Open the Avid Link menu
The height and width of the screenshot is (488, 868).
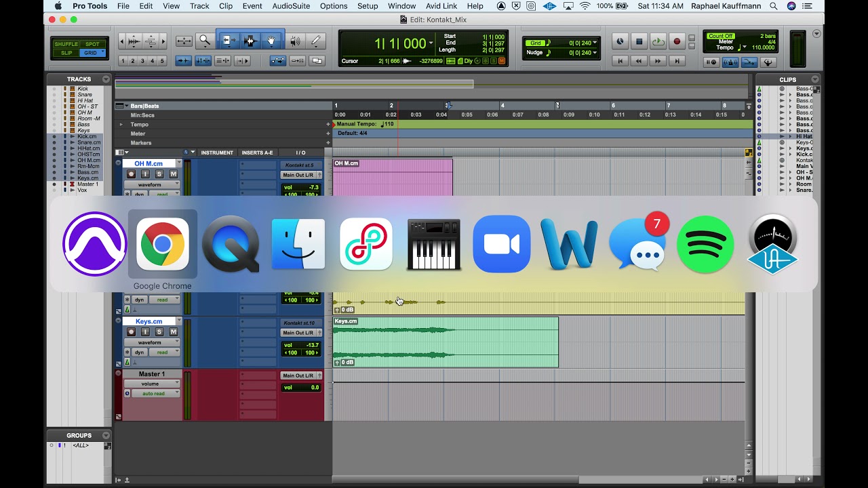[x=441, y=6]
